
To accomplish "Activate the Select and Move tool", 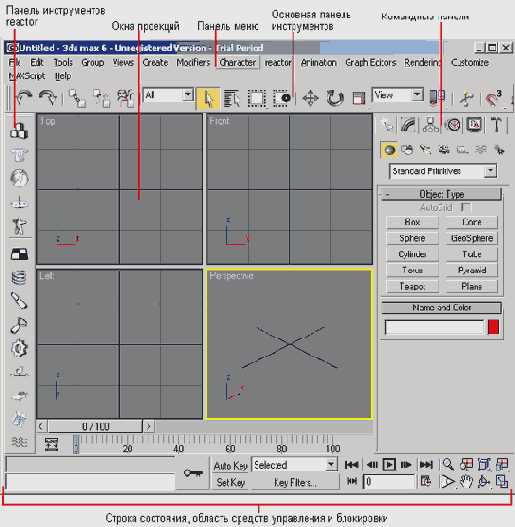I will click(310, 98).
